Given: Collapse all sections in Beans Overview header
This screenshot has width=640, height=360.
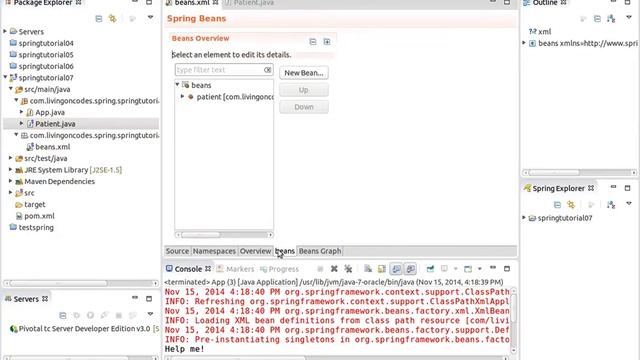Looking at the screenshot, I should [313, 42].
